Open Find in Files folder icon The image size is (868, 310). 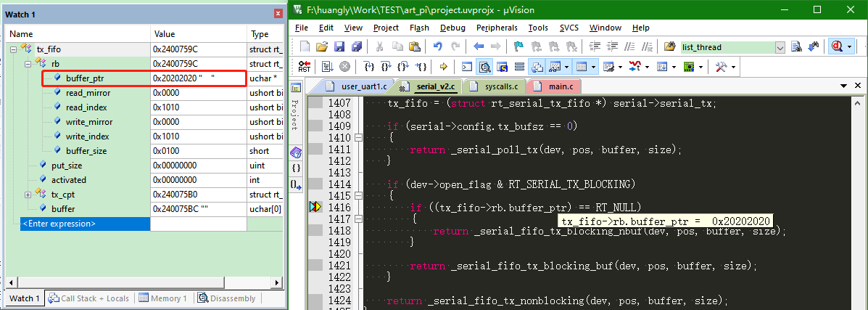tap(670, 47)
